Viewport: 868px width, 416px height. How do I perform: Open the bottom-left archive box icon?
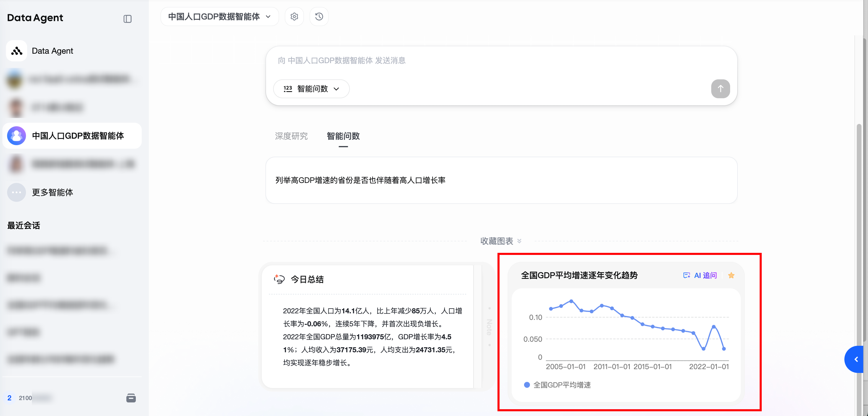pyautogui.click(x=131, y=398)
